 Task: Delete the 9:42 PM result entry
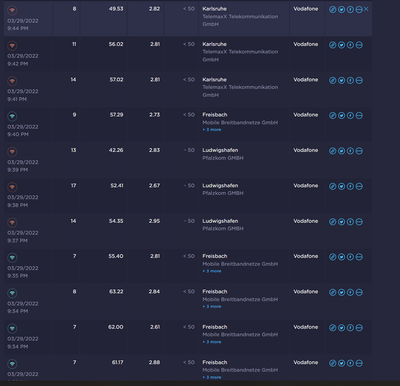359,45
